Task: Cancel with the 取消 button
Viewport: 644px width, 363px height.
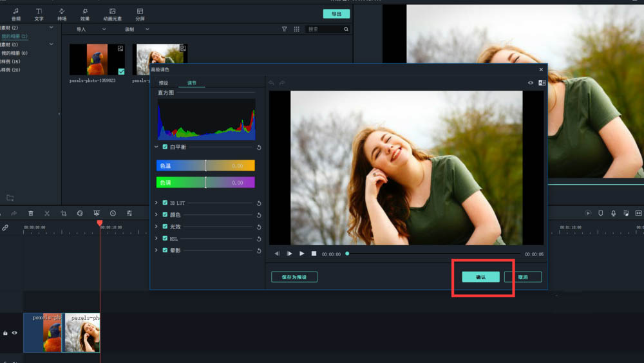Action: click(x=523, y=277)
